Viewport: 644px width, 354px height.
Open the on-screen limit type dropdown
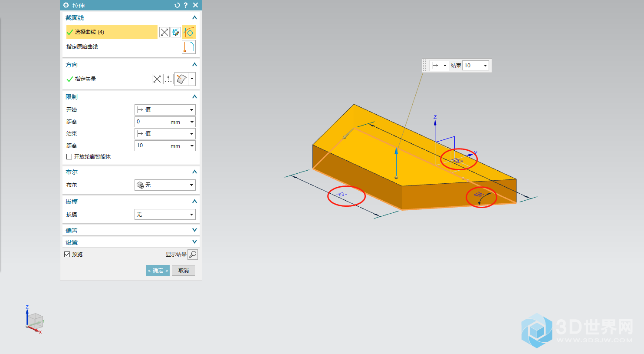coord(439,66)
